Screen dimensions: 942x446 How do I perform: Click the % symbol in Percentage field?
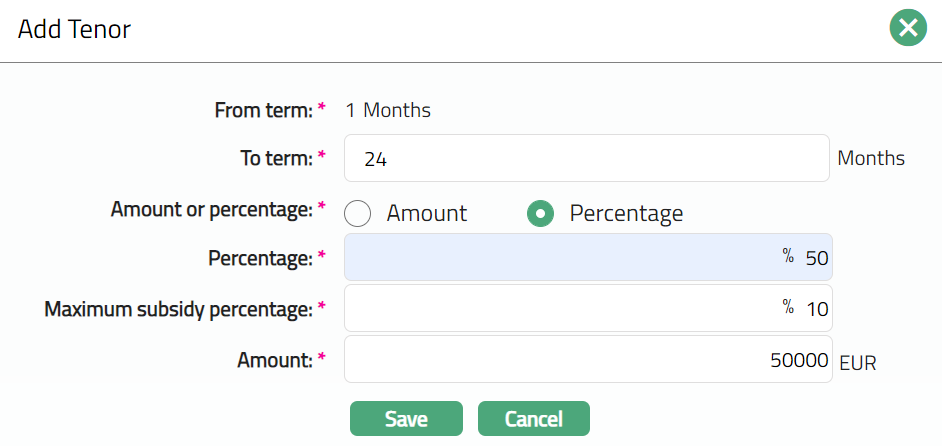point(787,256)
